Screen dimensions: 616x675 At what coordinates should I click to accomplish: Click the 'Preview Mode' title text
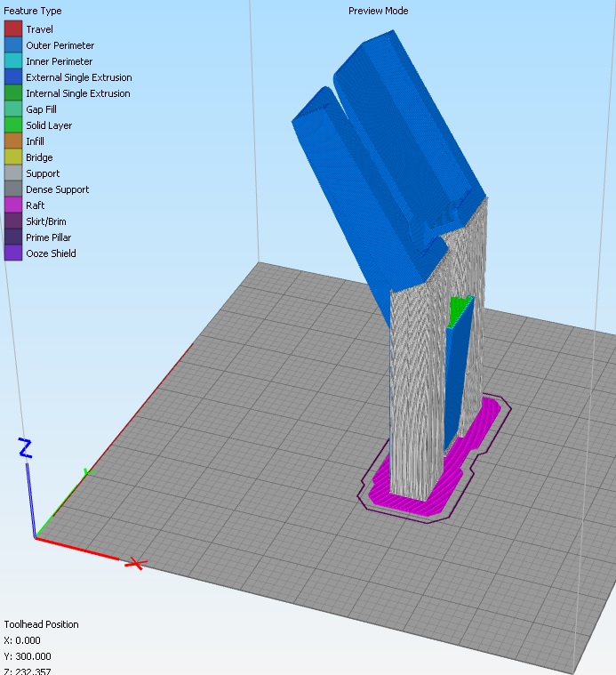378,11
